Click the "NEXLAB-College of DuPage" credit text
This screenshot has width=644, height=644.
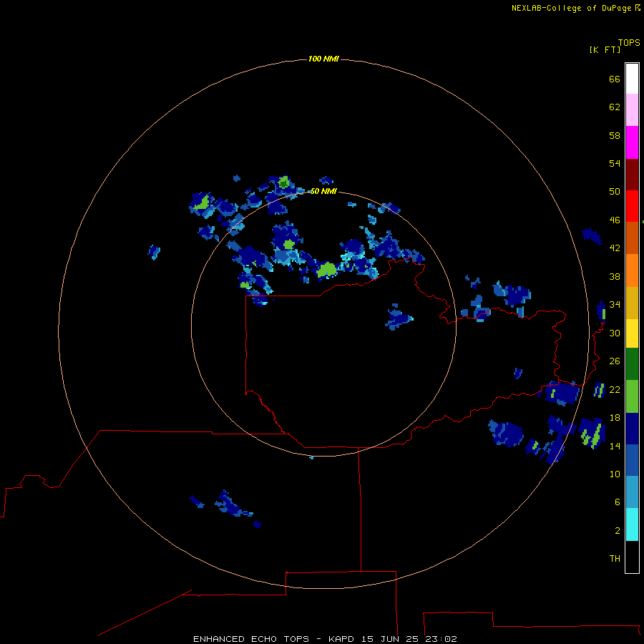(x=571, y=8)
